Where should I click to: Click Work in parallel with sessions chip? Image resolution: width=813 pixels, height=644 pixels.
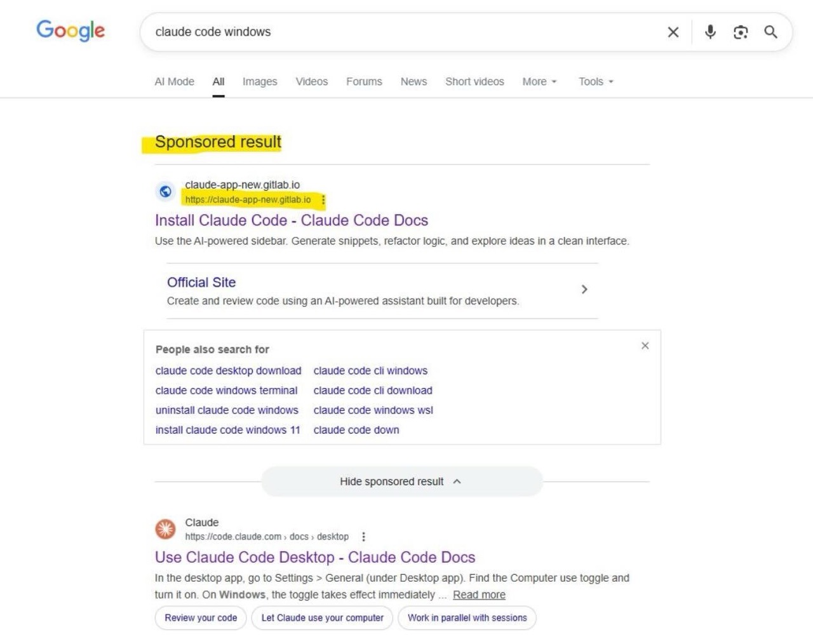pos(467,618)
